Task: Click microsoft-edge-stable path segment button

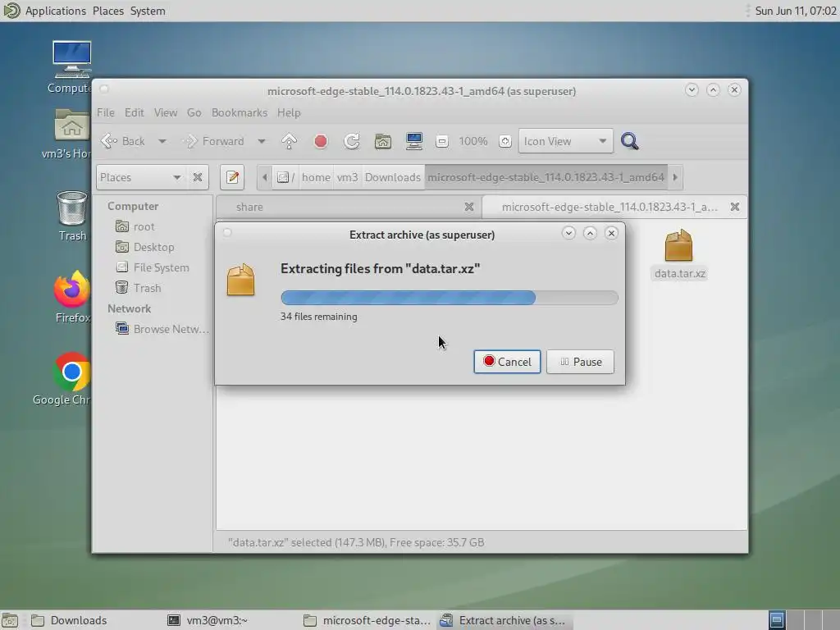Action: [x=546, y=177]
